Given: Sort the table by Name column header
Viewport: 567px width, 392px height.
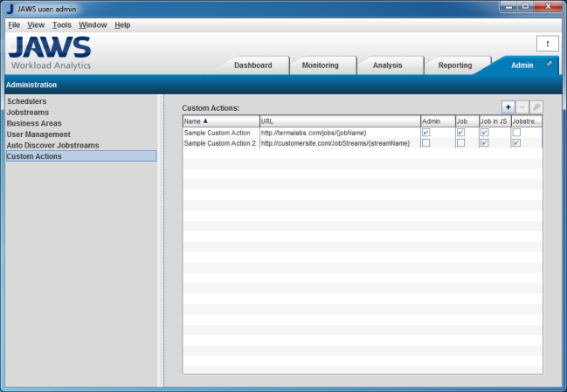Looking at the screenshot, I should (x=221, y=121).
